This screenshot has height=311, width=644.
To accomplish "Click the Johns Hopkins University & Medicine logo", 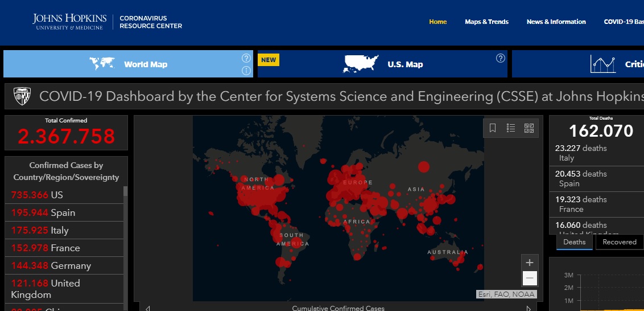I will tap(69, 22).
